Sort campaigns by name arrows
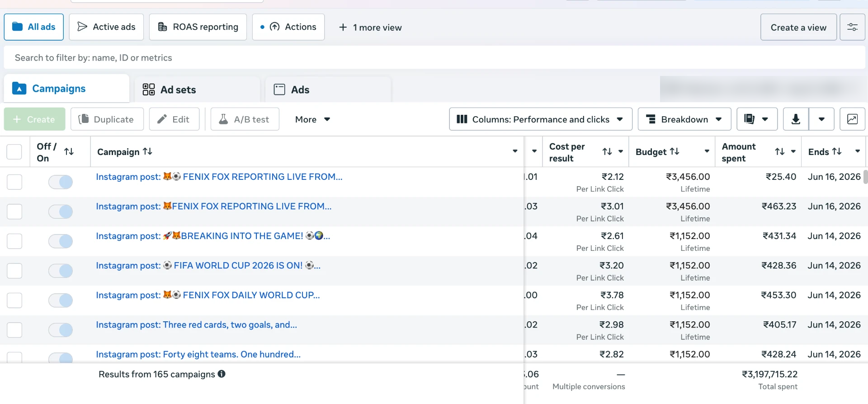This screenshot has width=868, height=404. (147, 151)
